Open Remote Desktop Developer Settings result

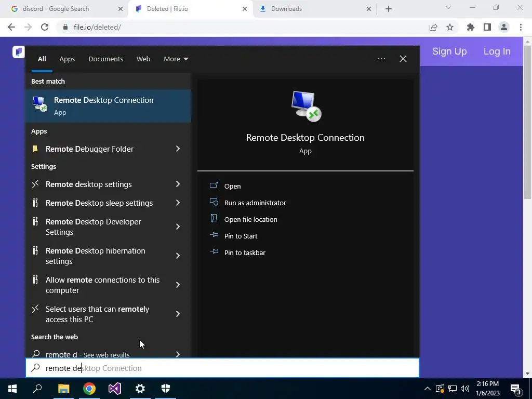click(x=94, y=227)
